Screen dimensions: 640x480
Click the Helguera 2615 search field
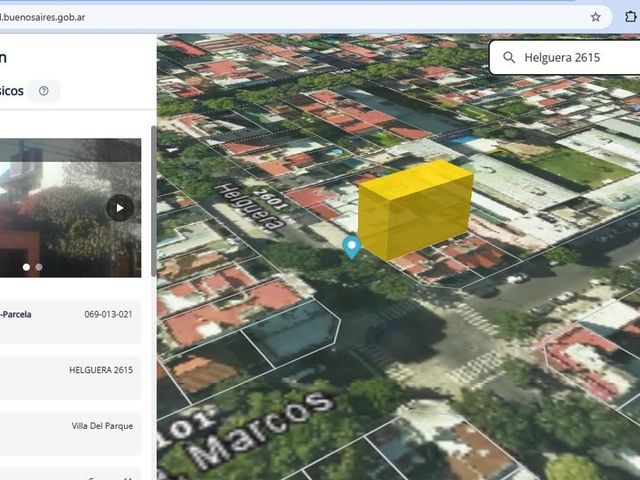565,57
